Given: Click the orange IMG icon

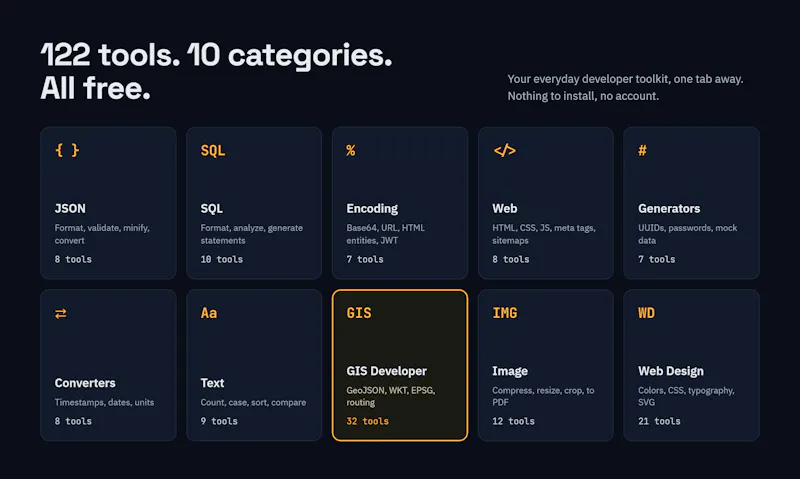Looking at the screenshot, I should [505, 313].
